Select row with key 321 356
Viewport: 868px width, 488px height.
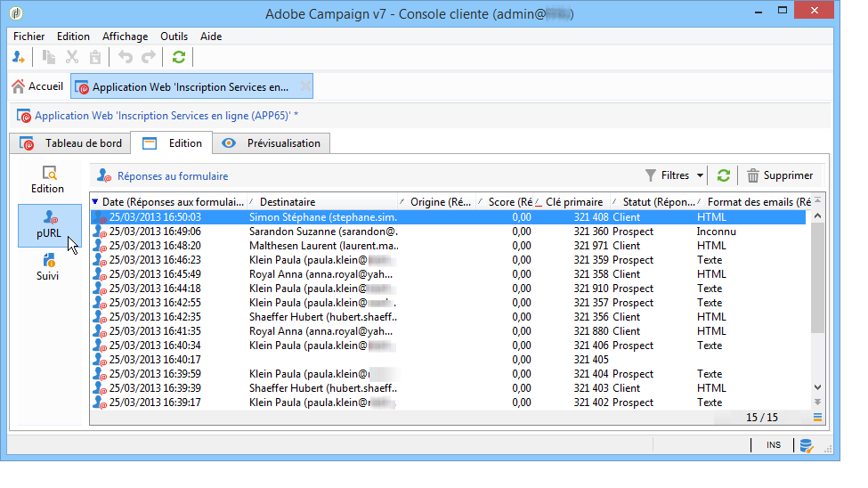[x=449, y=317]
